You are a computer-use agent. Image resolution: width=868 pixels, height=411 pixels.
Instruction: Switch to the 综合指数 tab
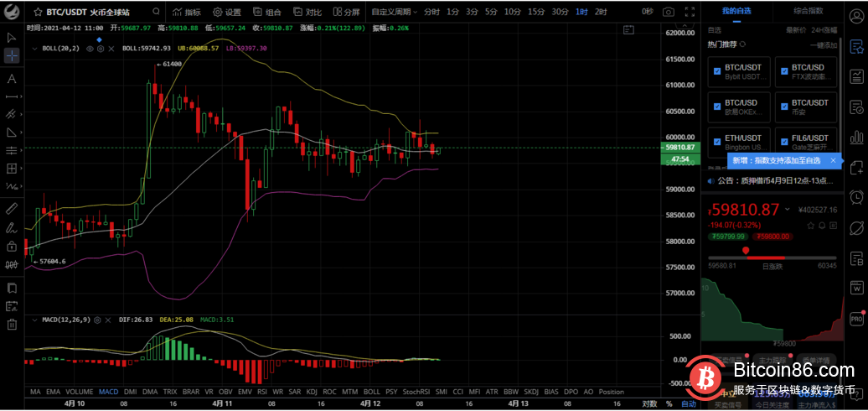coord(808,11)
